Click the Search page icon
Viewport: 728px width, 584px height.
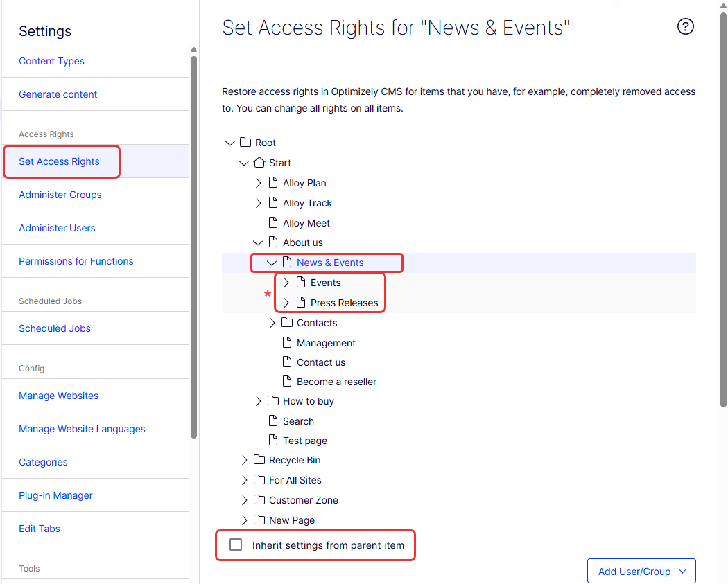273,421
